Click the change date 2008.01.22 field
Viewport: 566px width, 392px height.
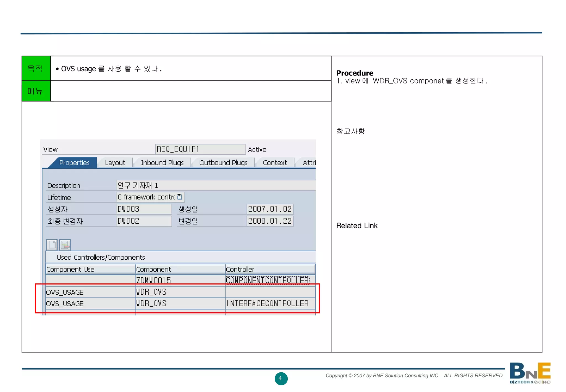(x=270, y=221)
